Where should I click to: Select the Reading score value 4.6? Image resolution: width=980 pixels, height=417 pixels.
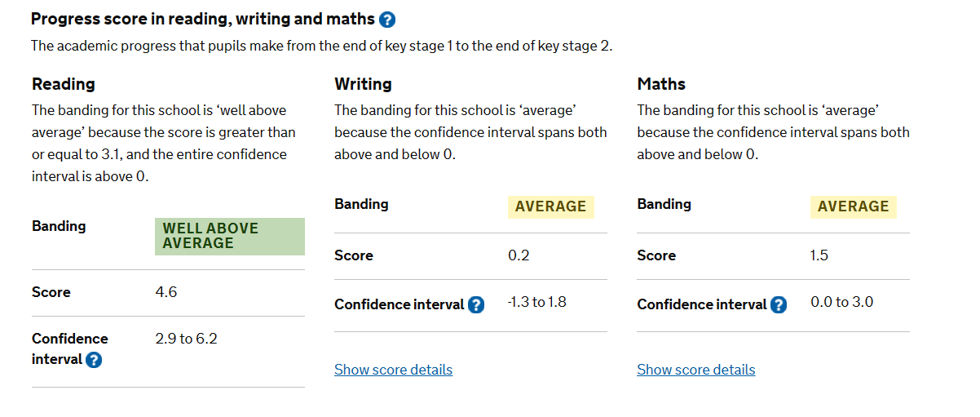click(x=166, y=292)
